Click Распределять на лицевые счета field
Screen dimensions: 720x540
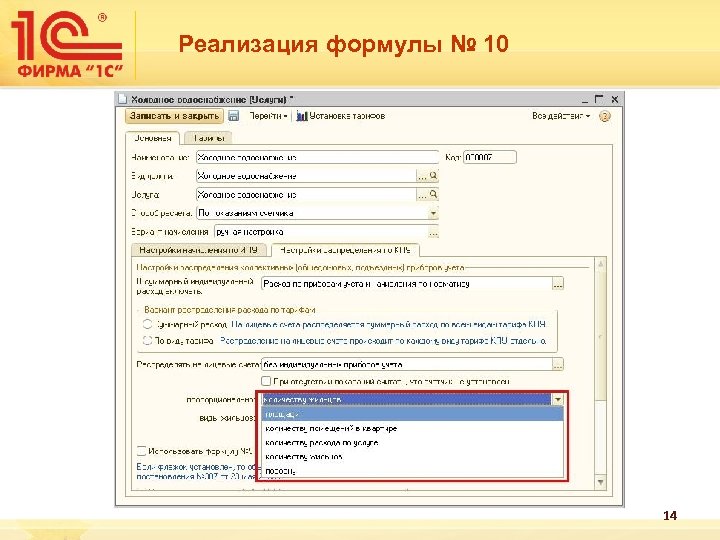click(406, 365)
